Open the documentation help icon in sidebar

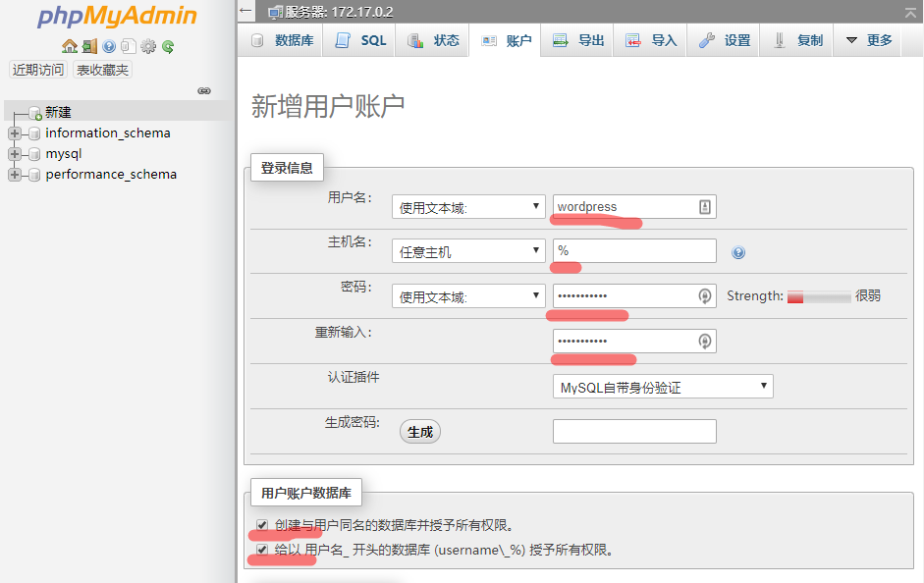click(x=109, y=46)
